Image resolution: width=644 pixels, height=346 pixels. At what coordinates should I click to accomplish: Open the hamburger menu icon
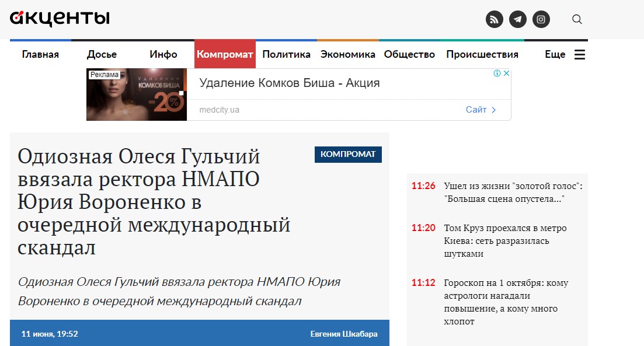point(580,55)
